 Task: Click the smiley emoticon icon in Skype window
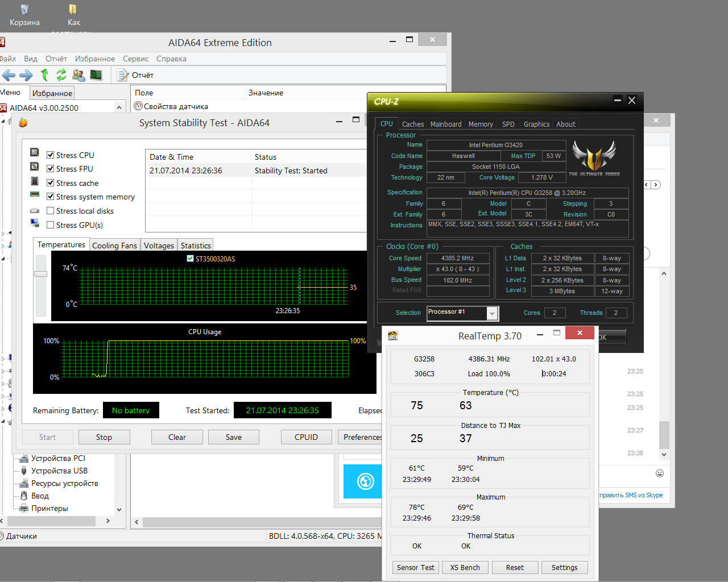point(660,473)
